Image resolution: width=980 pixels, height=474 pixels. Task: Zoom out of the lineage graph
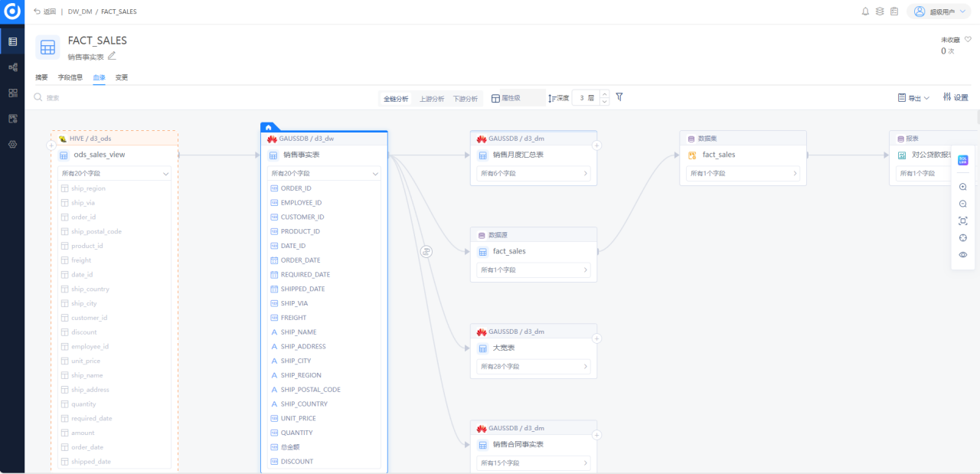pyautogui.click(x=963, y=204)
